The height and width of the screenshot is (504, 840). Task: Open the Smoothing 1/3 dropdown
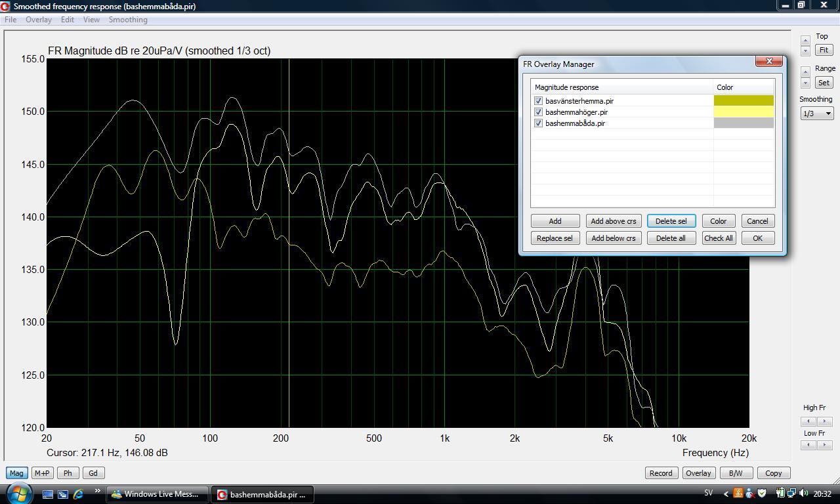click(x=816, y=114)
